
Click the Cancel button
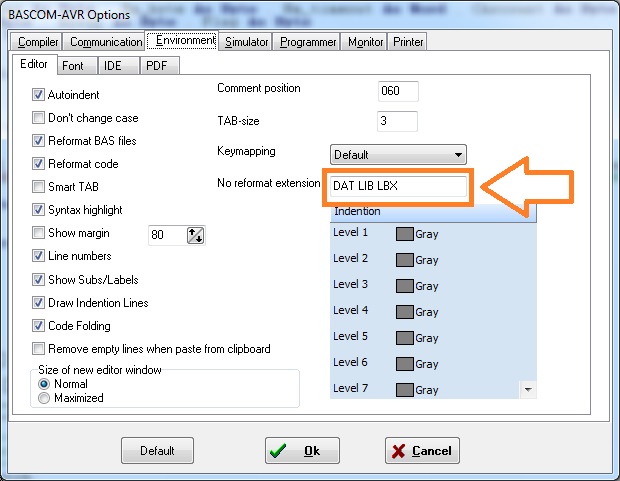(422, 450)
